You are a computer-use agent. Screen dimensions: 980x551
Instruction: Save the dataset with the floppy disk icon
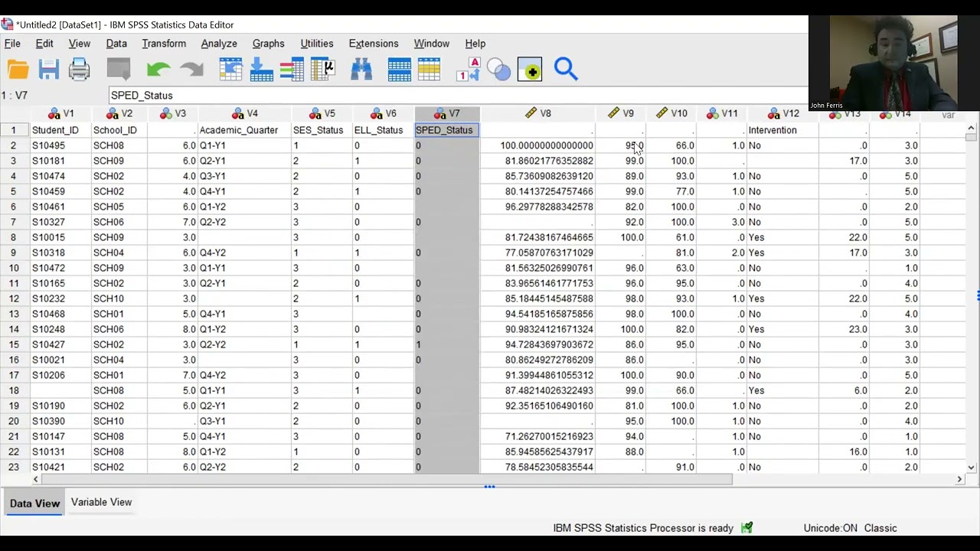(x=49, y=70)
